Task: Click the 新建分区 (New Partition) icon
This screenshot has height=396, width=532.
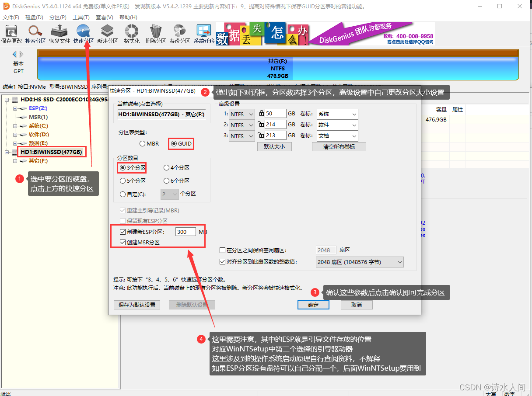Action: (x=108, y=34)
